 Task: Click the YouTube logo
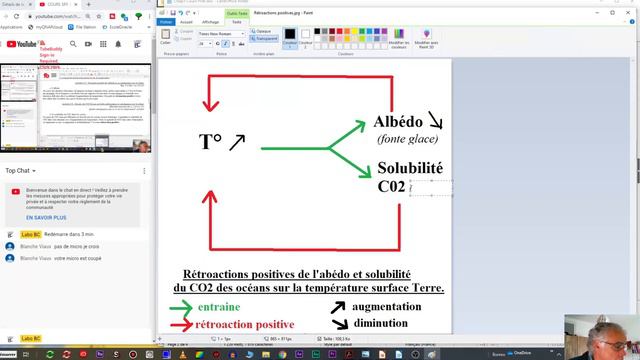(x=22, y=44)
